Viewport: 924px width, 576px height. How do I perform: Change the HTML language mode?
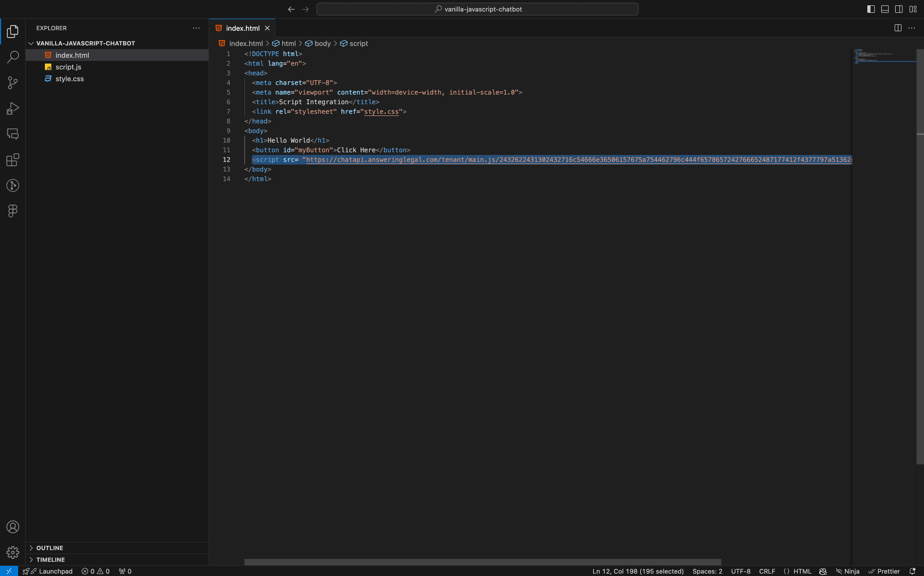click(x=802, y=571)
